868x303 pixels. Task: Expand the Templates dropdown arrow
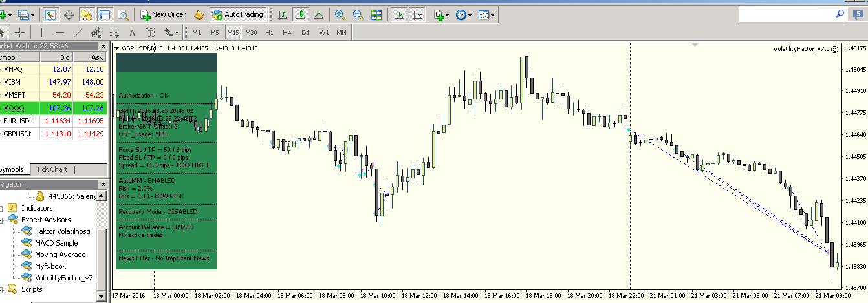tap(493, 14)
